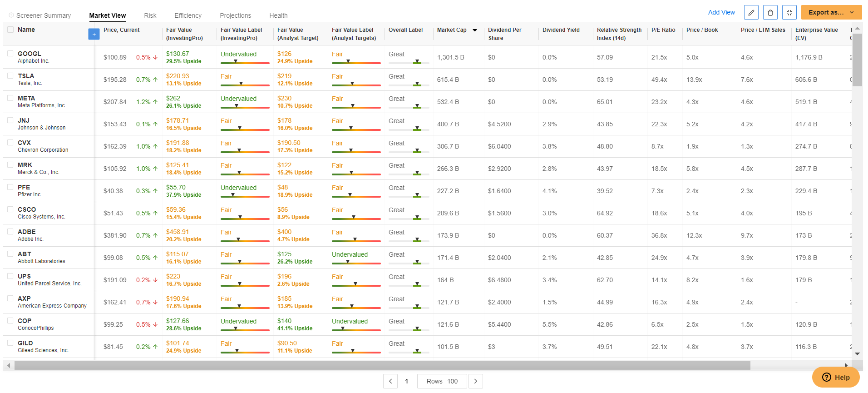The width and height of the screenshot is (868, 393).
Task: Open the CSCO ticker link
Action: click(x=27, y=209)
